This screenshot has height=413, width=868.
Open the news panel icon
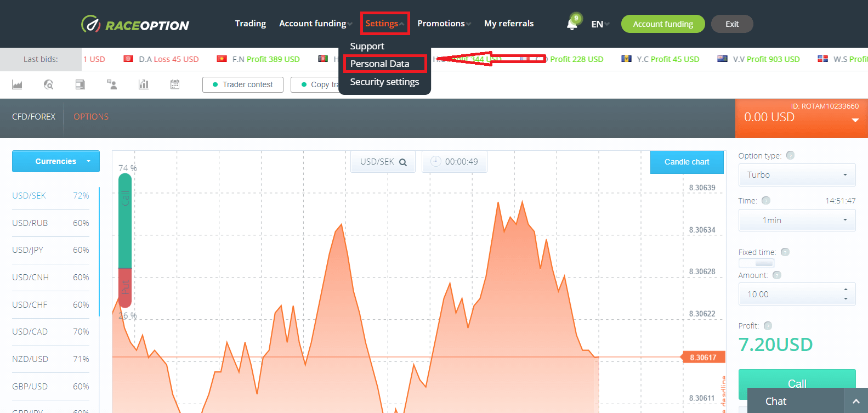[80, 84]
